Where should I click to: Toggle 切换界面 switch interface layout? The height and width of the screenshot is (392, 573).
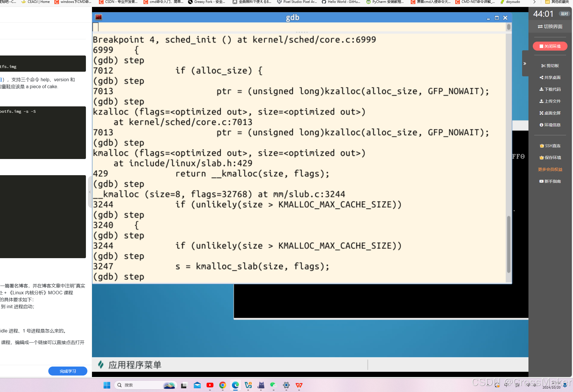tap(550, 27)
